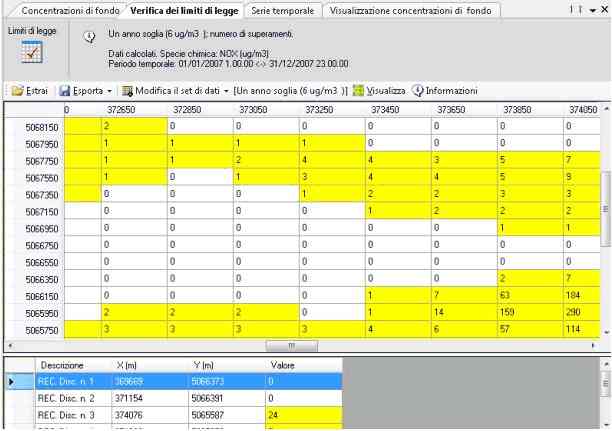
Task: Click the info balloon icon beside description text
Action: tap(89, 37)
